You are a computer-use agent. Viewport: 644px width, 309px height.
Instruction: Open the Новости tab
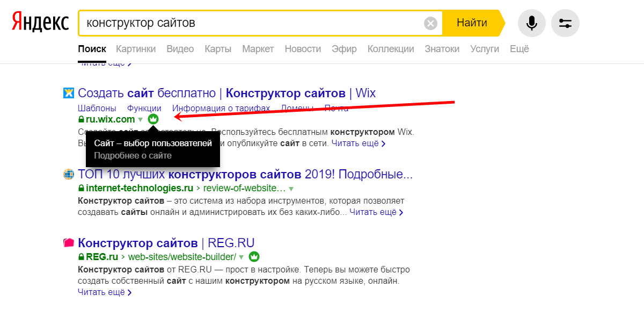[303, 49]
